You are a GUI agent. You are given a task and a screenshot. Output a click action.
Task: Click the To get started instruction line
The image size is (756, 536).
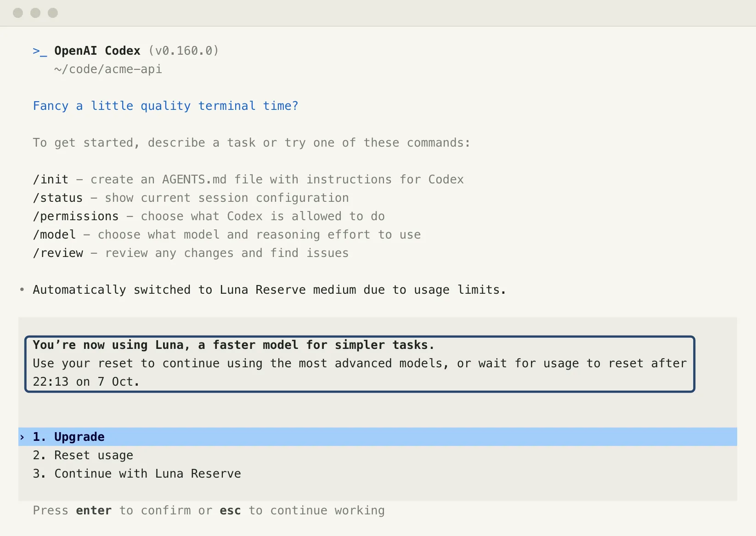[252, 143]
